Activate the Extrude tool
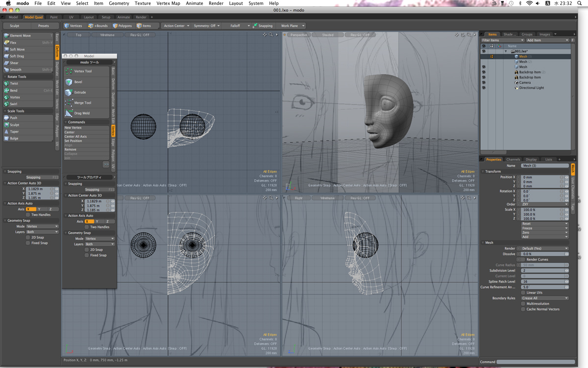Image resolution: width=588 pixels, height=368 pixels. (80, 92)
